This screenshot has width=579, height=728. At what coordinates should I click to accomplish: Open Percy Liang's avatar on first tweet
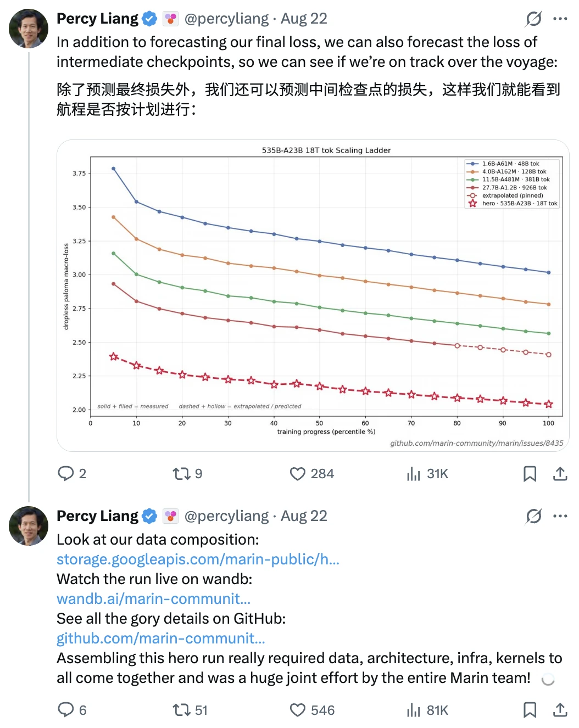(29, 29)
